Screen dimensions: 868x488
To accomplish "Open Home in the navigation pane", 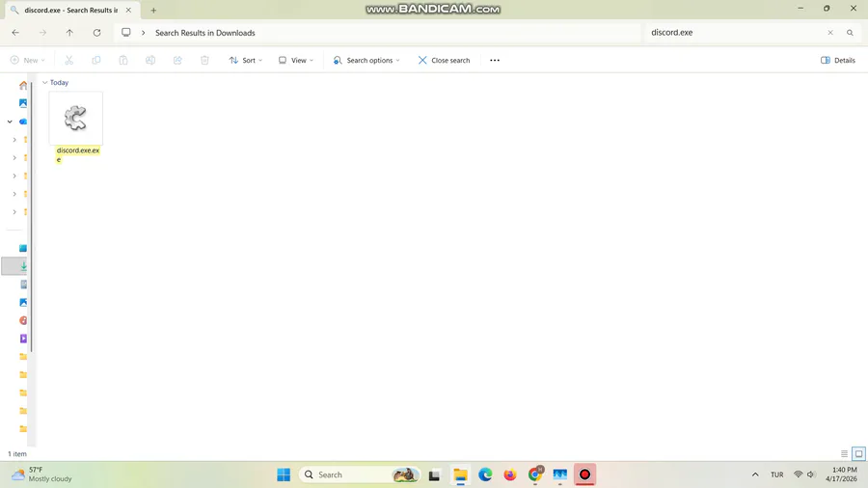I will click(23, 85).
